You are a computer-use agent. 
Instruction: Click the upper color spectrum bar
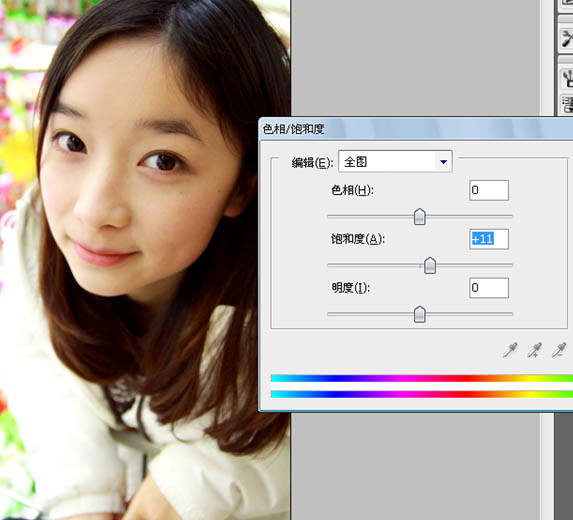pos(422,378)
